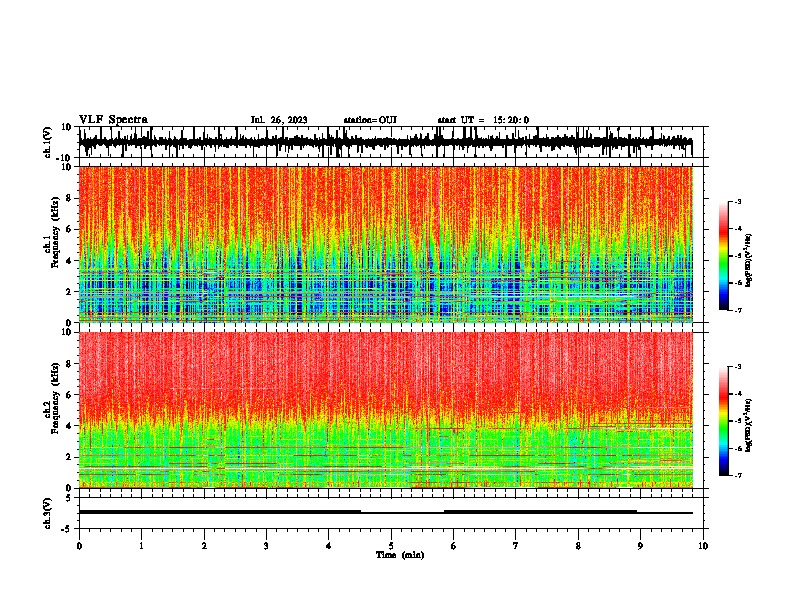The height and width of the screenshot is (612, 792).
Task: Click the date 'Jul. 26, 2023' header
Action: click(279, 120)
